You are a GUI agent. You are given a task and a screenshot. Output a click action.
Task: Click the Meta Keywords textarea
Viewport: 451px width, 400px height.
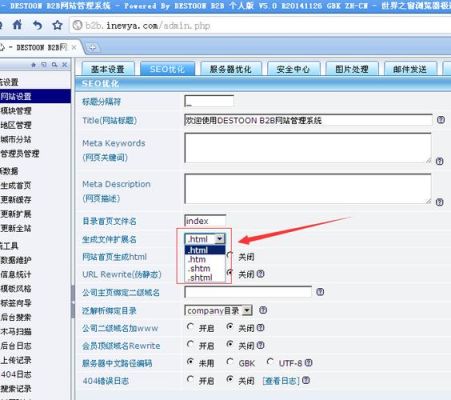308,148
